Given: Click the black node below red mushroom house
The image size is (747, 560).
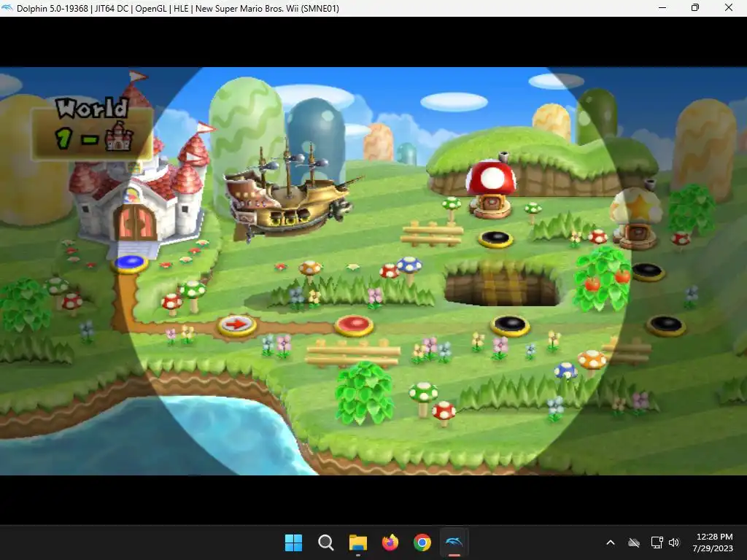Looking at the screenshot, I should pos(495,238).
